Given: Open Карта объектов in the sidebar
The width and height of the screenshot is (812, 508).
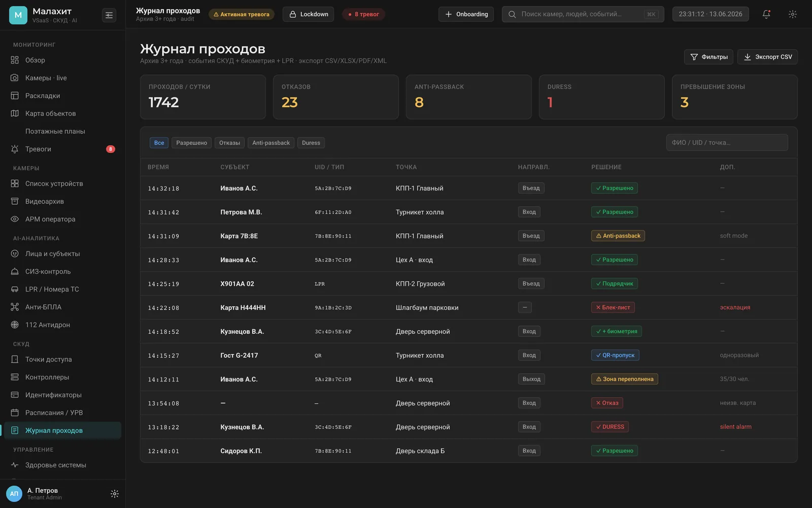Looking at the screenshot, I should point(62,113).
